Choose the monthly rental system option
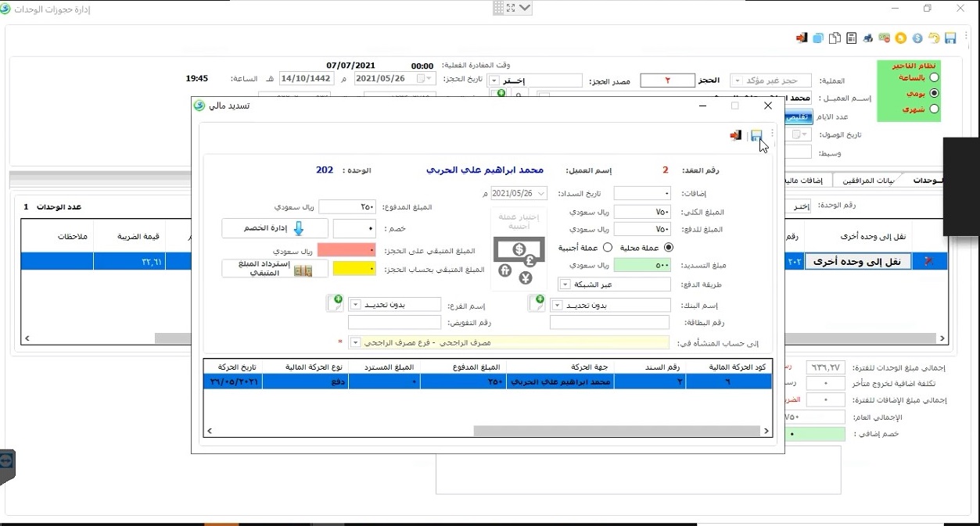This screenshot has width=980, height=526. pyautogui.click(x=934, y=109)
